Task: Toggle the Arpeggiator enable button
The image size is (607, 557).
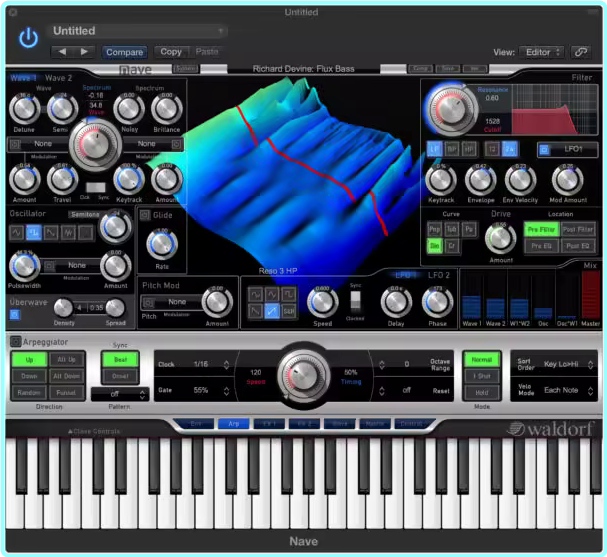Action: tap(15, 341)
